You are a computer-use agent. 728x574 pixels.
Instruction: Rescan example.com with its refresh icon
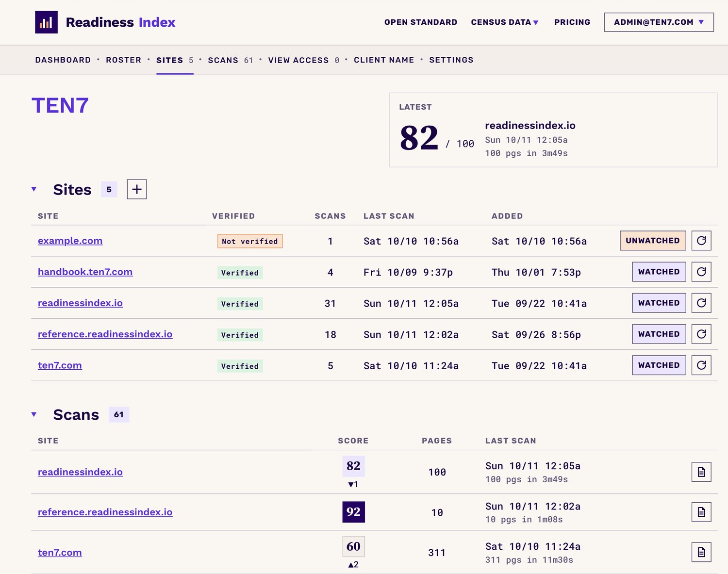[x=701, y=241]
